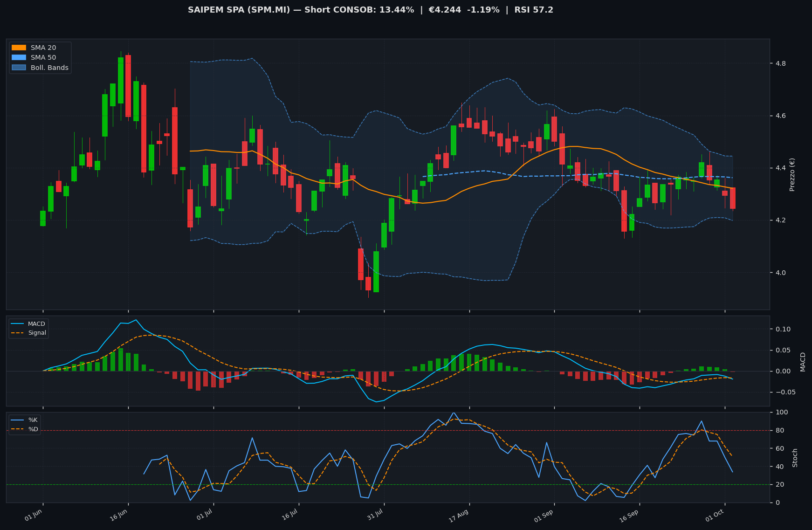Click the SAIPEM SPA chart title
The width and height of the screenshot is (812, 530).
[x=371, y=10]
